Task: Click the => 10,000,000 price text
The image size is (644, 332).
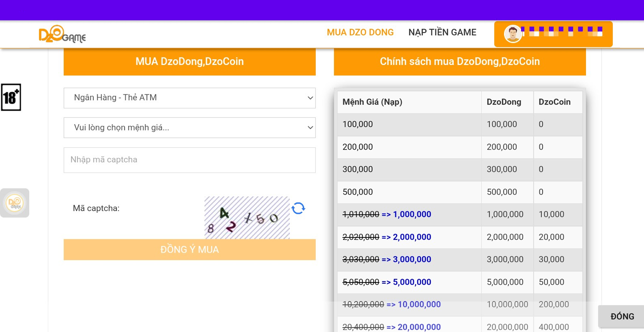Action: [413, 304]
